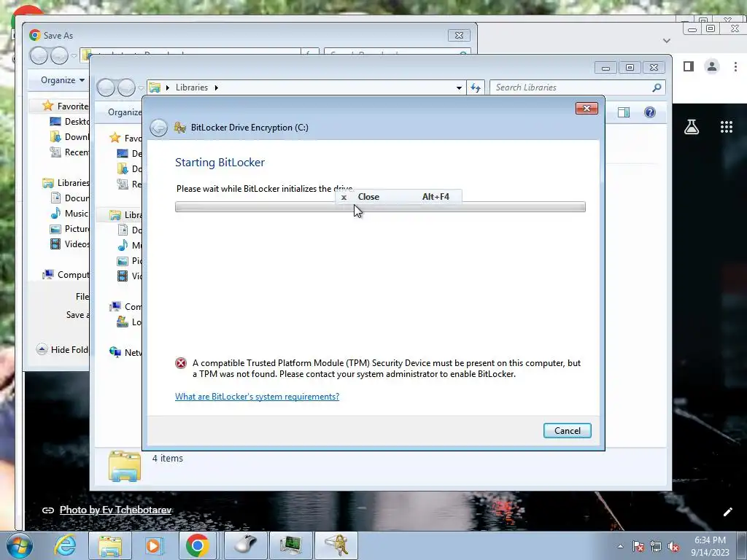Viewport: 747px width, 560px height.
Task: Switch to Chrome in the taskbar
Action: tap(197, 545)
